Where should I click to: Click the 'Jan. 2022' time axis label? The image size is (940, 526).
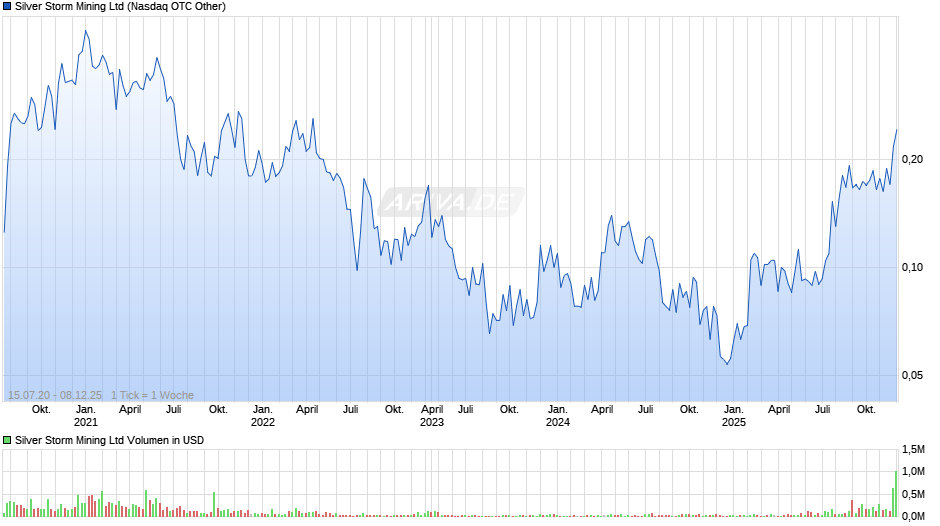tap(263, 416)
